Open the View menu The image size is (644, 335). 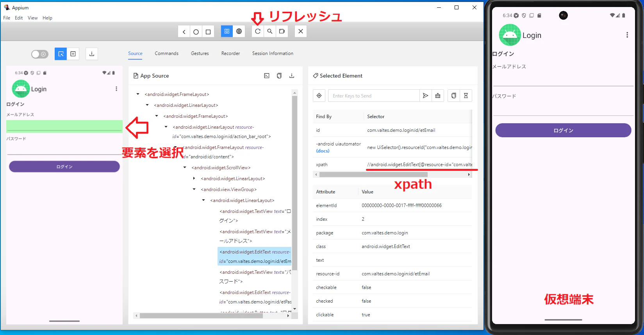(x=33, y=18)
